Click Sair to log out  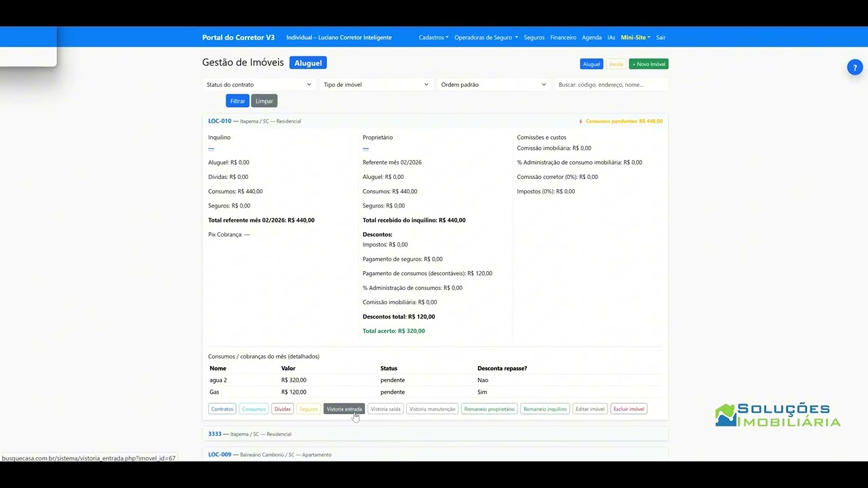coord(660,37)
